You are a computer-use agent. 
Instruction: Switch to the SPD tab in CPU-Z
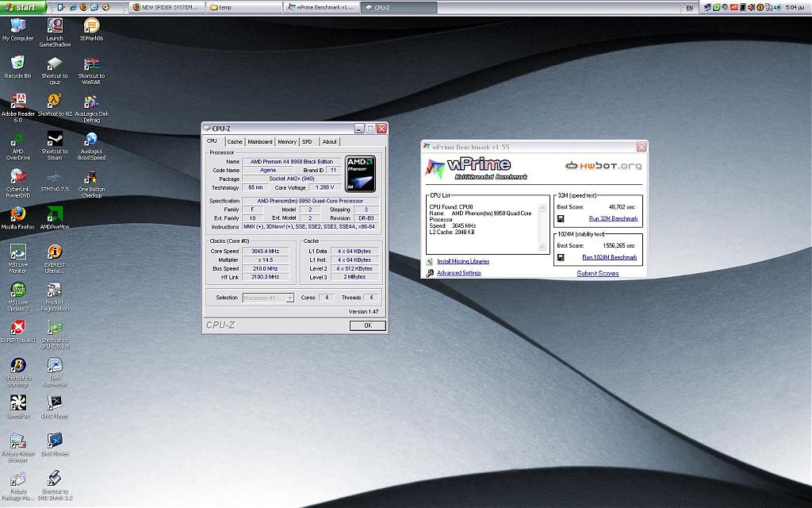307,141
